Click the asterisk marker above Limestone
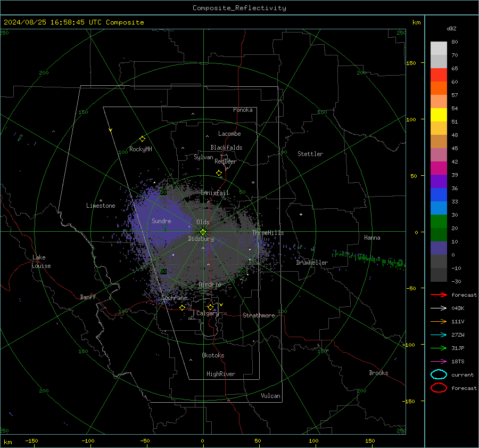The height and width of the screenshot is (448, 479). (x=101, y=201)
